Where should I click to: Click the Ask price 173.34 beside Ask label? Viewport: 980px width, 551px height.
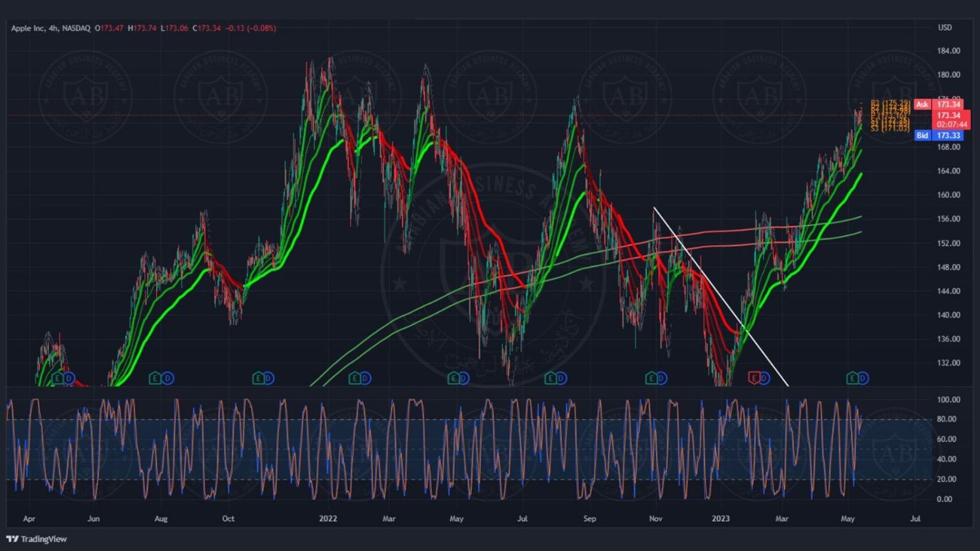click(948, 104)
